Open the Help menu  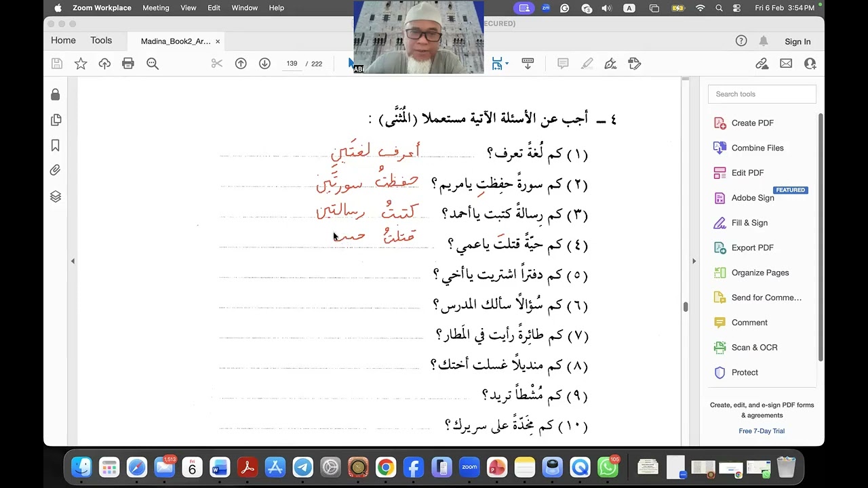(277, 7)
